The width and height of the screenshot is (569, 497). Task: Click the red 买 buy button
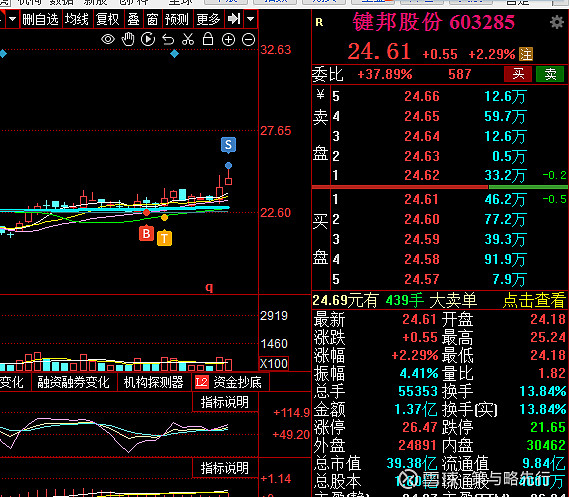(518, 74)
